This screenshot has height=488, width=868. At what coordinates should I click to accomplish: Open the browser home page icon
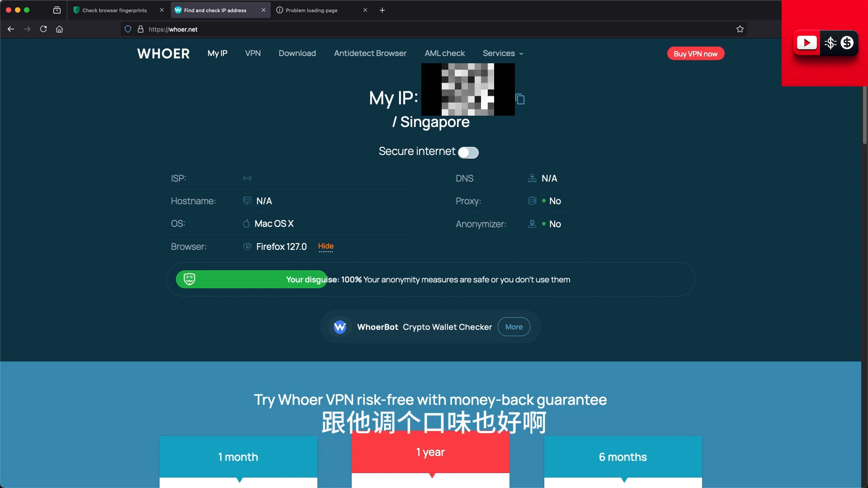[59, 29]
